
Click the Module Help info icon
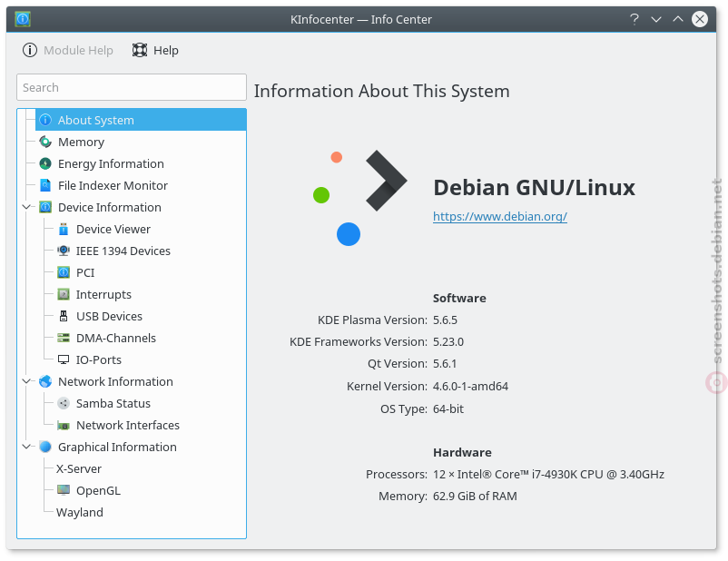[x=30, y=50]
